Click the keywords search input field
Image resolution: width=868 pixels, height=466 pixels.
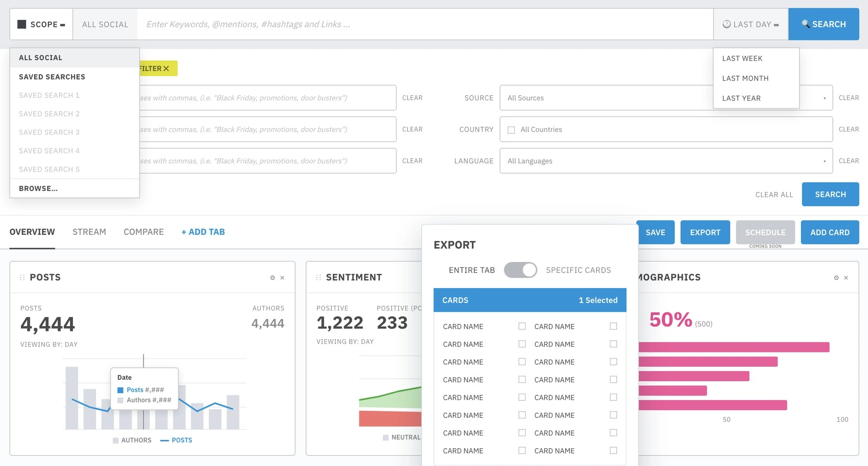pos(425,24)
